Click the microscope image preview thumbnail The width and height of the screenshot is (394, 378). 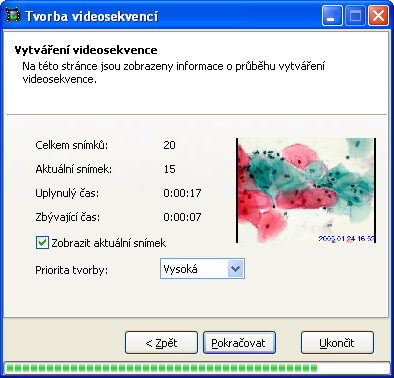pyautogui.click(x=306, y=190)
